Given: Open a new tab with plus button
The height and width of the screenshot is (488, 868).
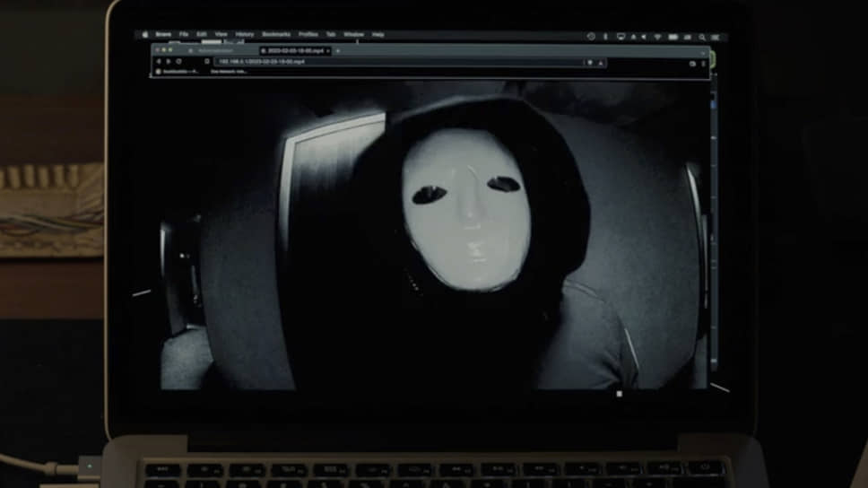Looking at the screenshot, I should (x=337, y=51).
